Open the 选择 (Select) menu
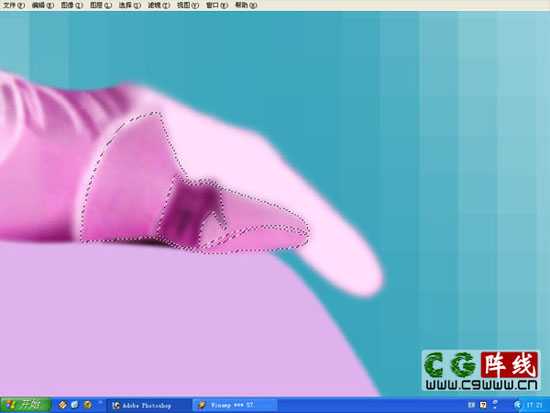The height and width of the screenshot is (413, 550). (129, 5)
